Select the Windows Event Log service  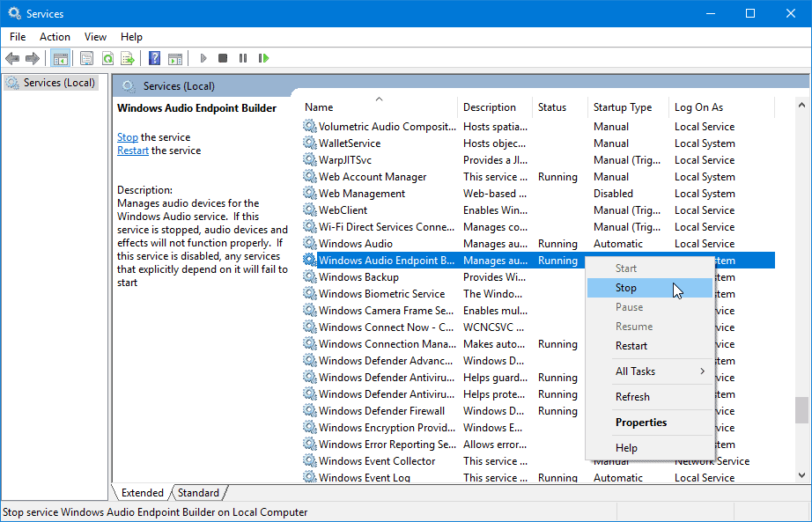[539, 477]
